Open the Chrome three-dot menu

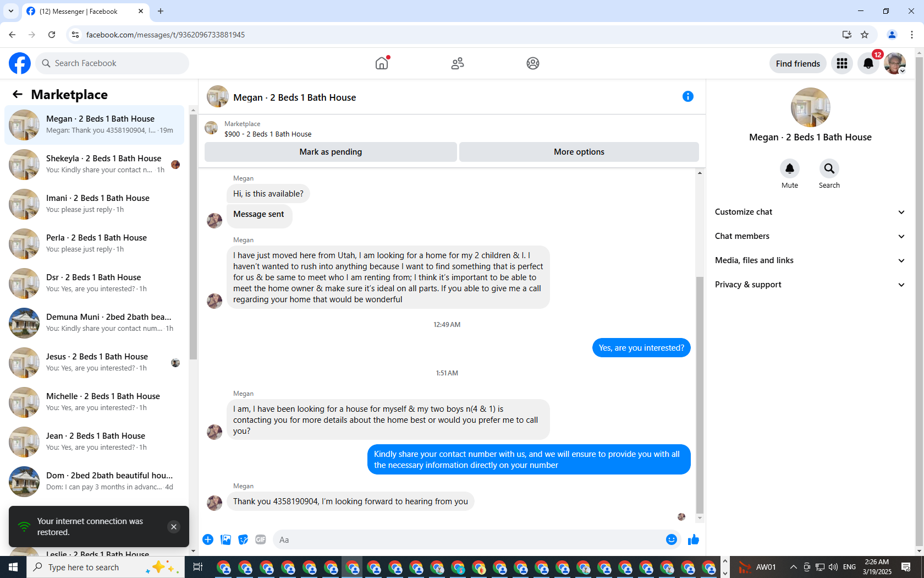pyautogui.click(x=912, y=35)
